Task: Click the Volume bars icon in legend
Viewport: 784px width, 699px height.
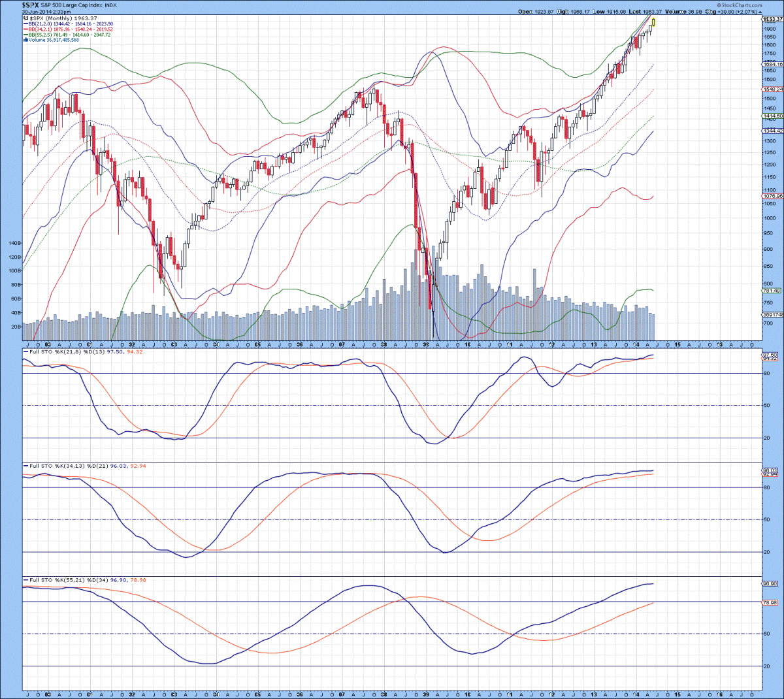Action: 25,40
